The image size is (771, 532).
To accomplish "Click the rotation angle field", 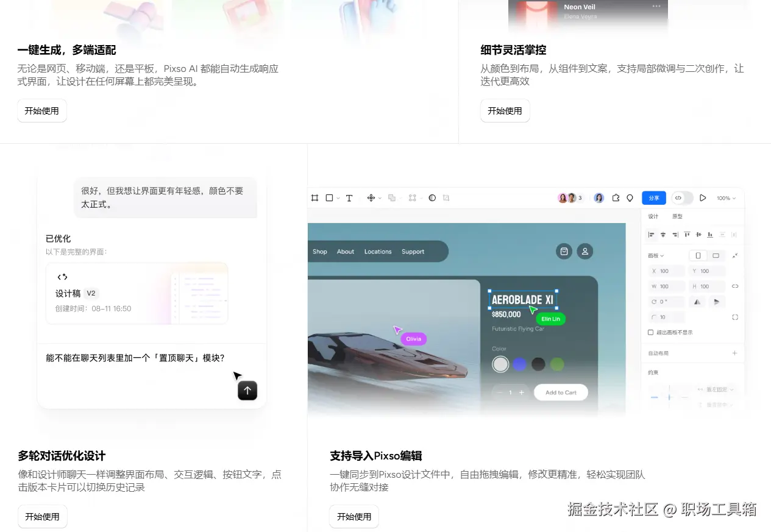I will (667, 302).
